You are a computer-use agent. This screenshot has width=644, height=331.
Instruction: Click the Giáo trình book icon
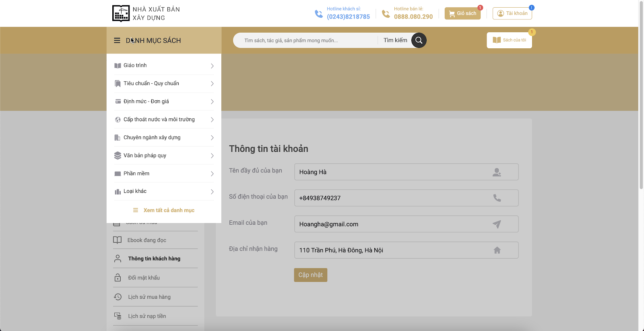click(x=118, y=66)
